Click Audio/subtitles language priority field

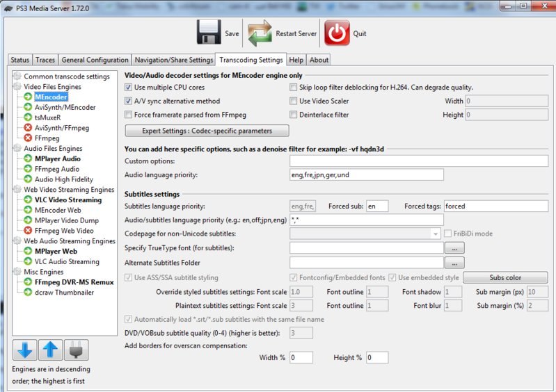(x=367, y=220)
